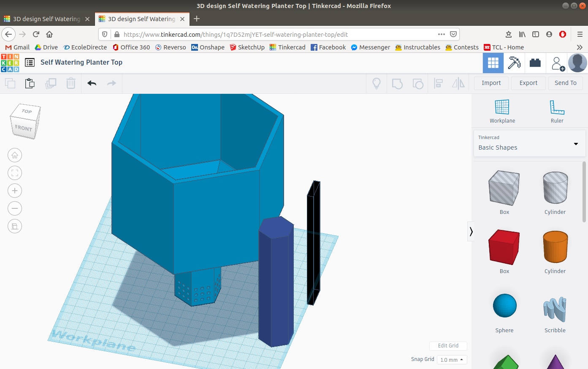Open the Basic Shapes category dropdown
The image size is (588, 369).
coord(529,143)
